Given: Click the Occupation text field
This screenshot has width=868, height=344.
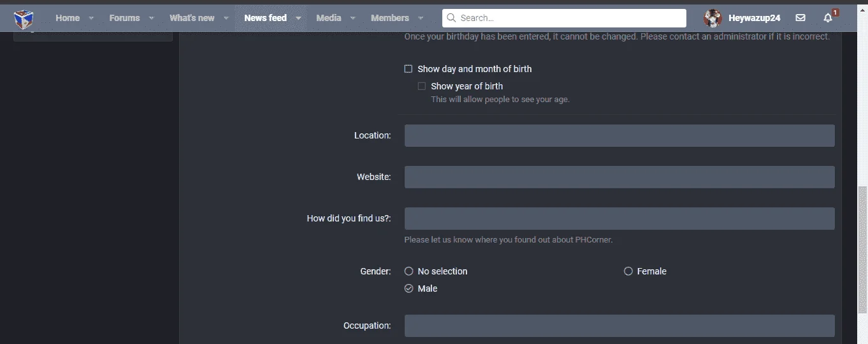Looking at the screenshot, I should [x=619, y=325].
